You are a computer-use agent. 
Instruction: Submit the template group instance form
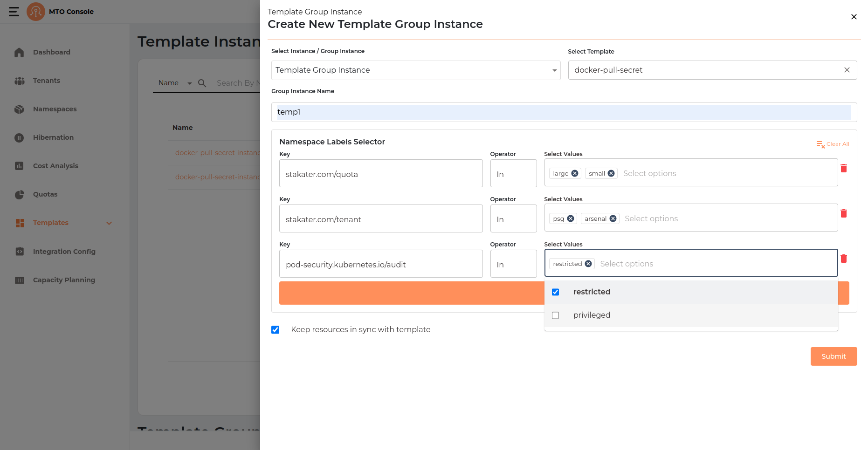tap(833, 356)
